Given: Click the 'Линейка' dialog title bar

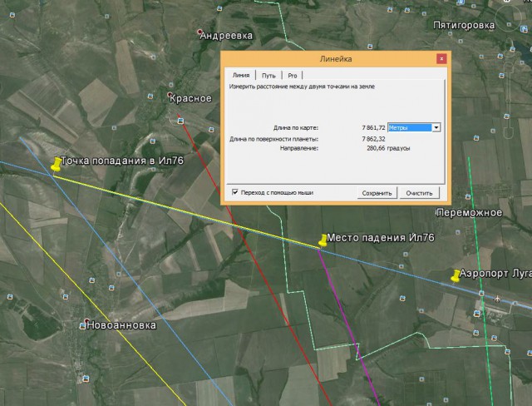Looking at the screenshot, I should click(335, 59).
